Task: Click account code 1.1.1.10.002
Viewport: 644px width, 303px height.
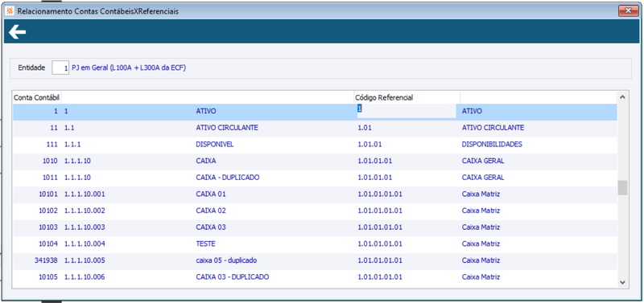Action: tap(85, 211)
